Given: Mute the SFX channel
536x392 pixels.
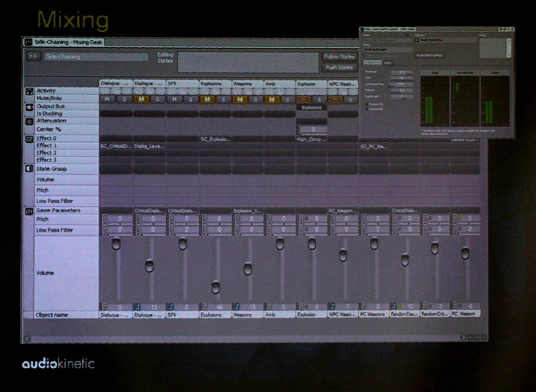Looking at the screenshot, I should pos(174,99).
